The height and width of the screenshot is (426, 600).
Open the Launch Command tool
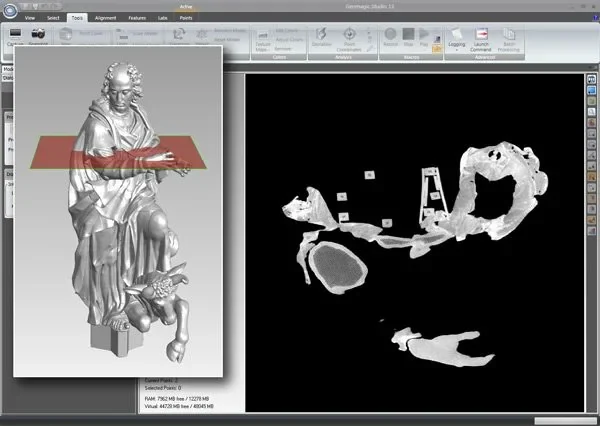[x=481, y=39]
